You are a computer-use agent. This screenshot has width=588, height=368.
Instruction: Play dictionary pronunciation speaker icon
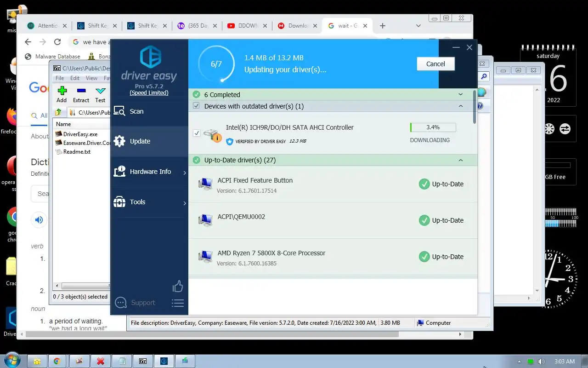pos(39,220)
